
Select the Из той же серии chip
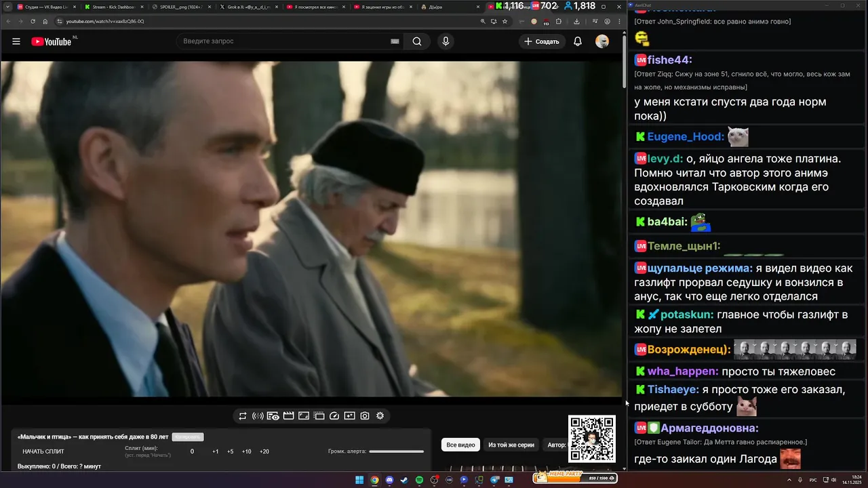(x=511, y=445)
